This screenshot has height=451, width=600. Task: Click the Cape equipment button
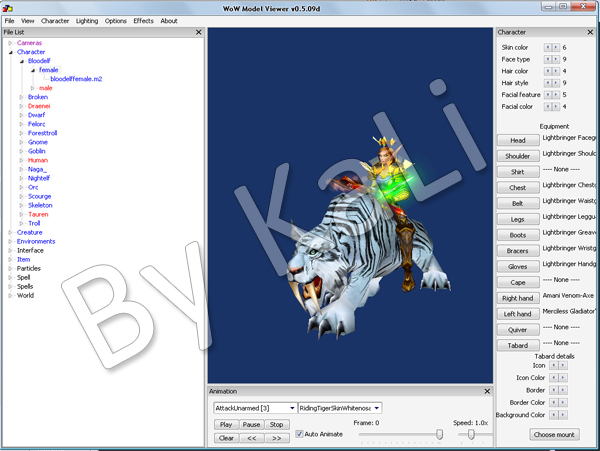518,282
